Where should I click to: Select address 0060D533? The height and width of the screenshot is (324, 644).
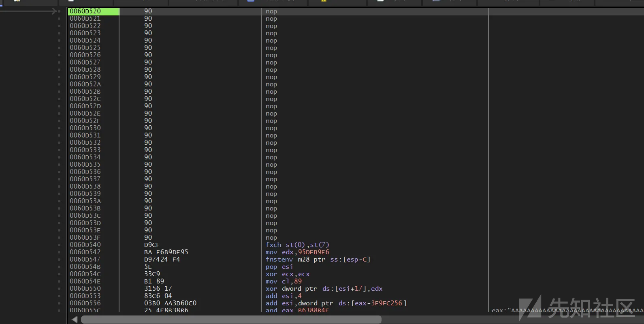pyautogui.click(x=85, y=150)
